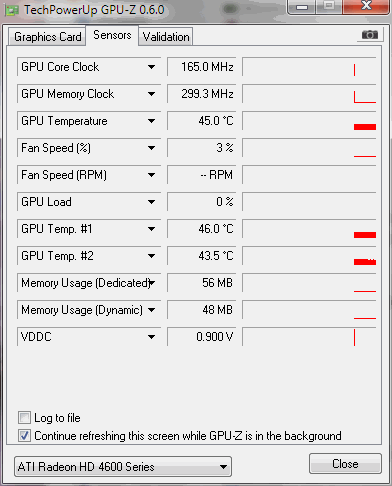The image size is (392, 486).
Task: Expand the GPU Memory Clock dropdown arrow
Action: (151, 94)
